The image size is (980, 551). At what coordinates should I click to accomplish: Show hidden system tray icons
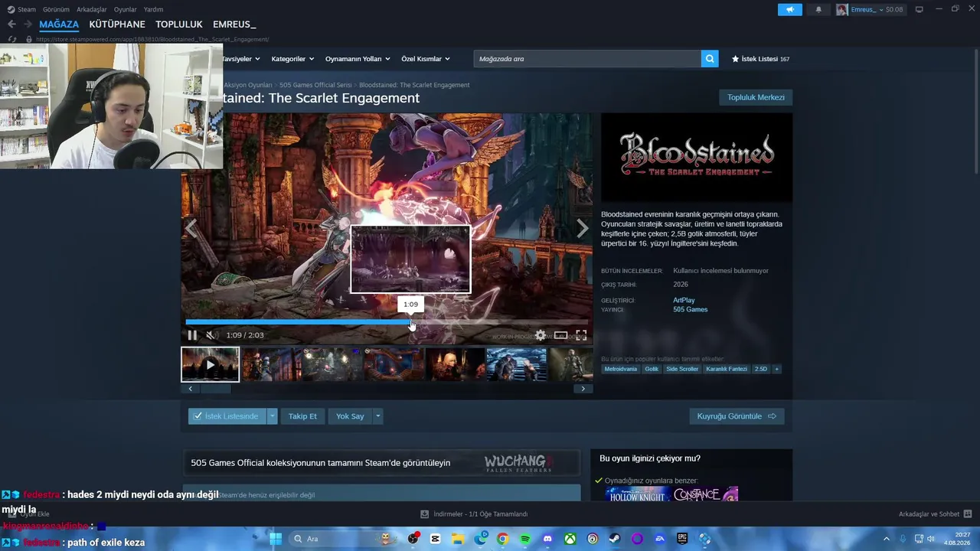coord(887,539)
